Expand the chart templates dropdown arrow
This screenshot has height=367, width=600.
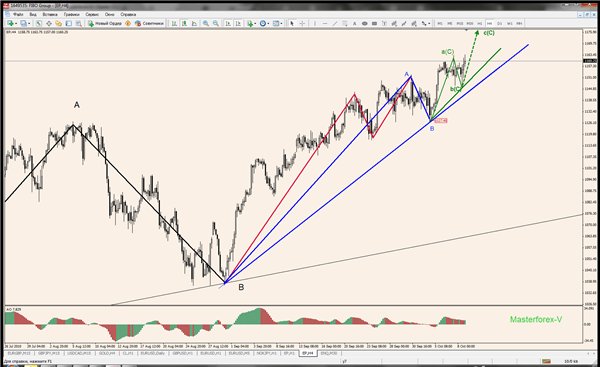tap(282, 23)
